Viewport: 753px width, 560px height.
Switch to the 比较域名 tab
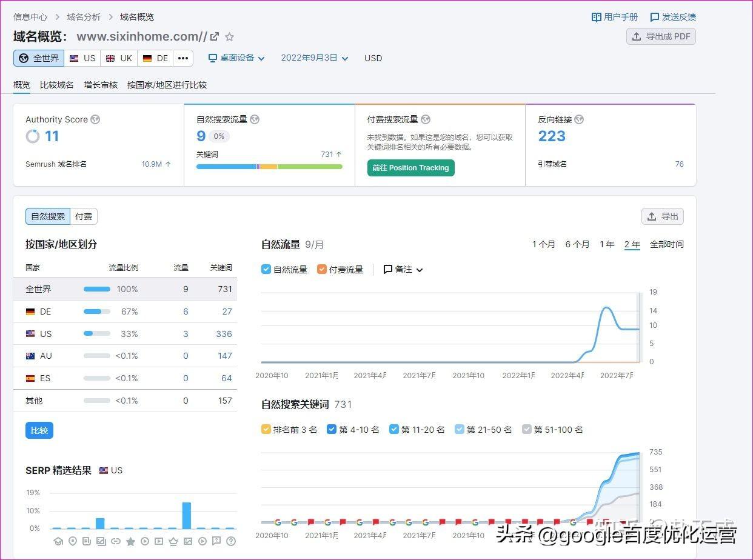(x=57, y=85)
